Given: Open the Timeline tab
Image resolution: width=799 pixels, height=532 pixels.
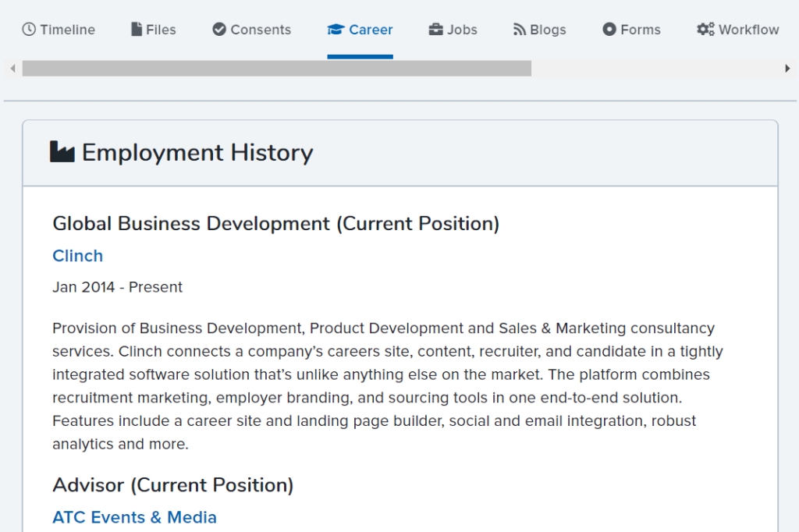Looking at the screenshot, I should point(59,30).
